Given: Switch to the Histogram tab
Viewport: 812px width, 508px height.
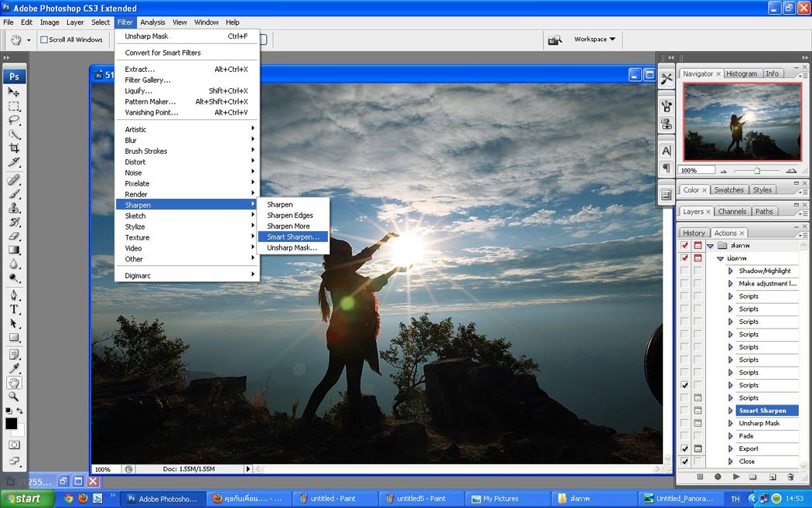Looking at the screenshot, I should tap(742, 73).
